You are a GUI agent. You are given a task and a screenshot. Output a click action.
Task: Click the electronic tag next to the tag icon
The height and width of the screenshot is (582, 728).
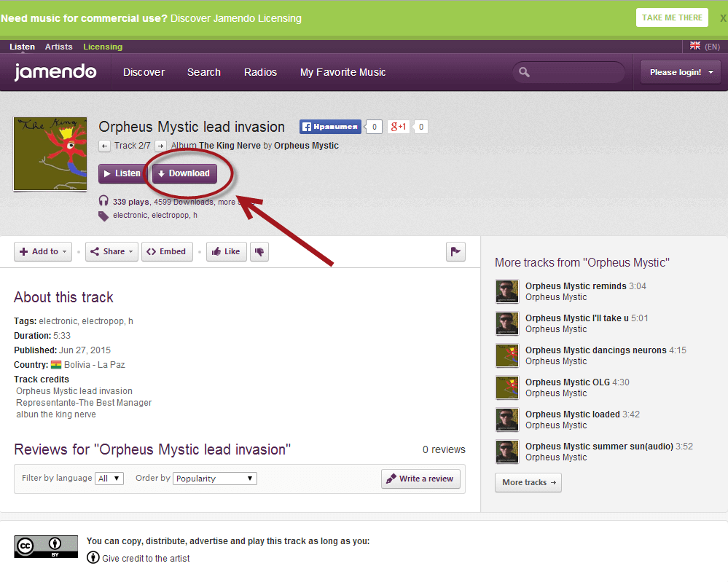130,216
